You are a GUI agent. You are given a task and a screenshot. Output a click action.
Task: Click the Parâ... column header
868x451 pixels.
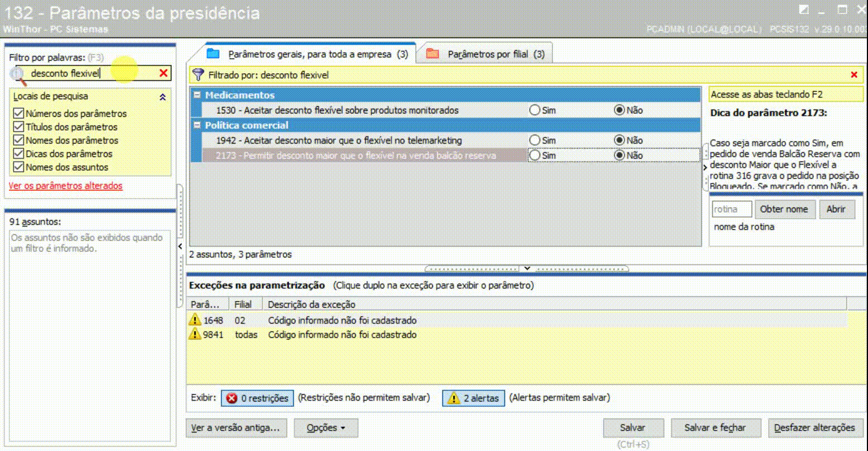tap(208, 304)
